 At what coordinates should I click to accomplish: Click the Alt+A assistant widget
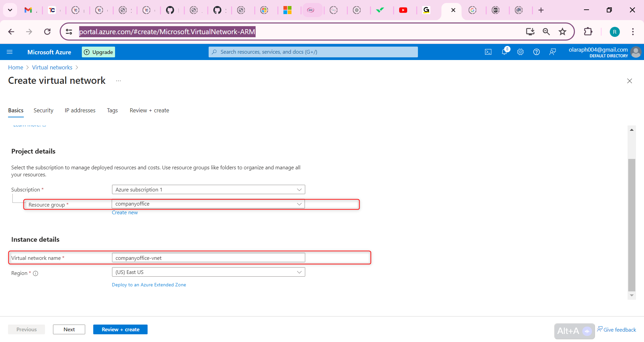tap(574, 331)
